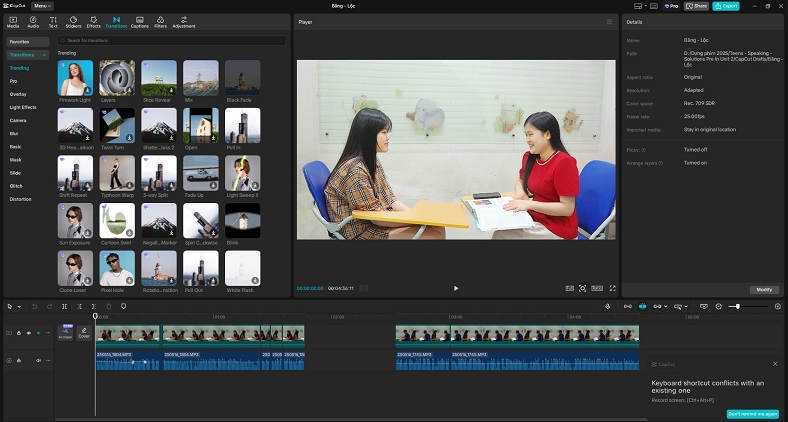Click Delete right trim tool
The image size is (788, 422).
pyautogui.click(x=94, y=306)
